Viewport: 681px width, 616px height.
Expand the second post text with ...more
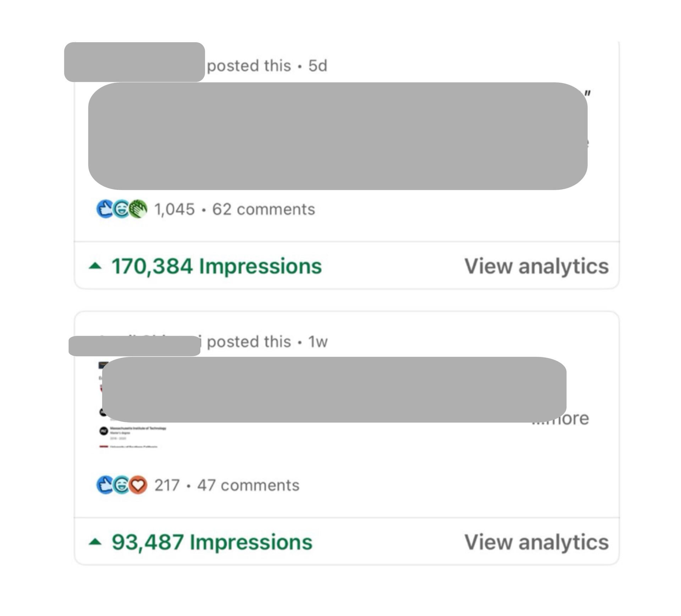tap(560, 418)
